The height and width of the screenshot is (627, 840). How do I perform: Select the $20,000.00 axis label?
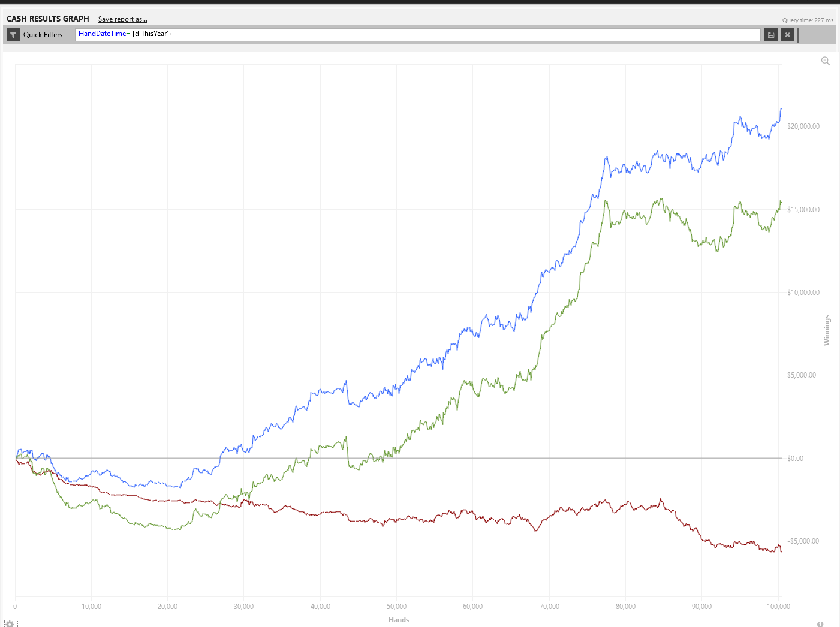(803, 126)
